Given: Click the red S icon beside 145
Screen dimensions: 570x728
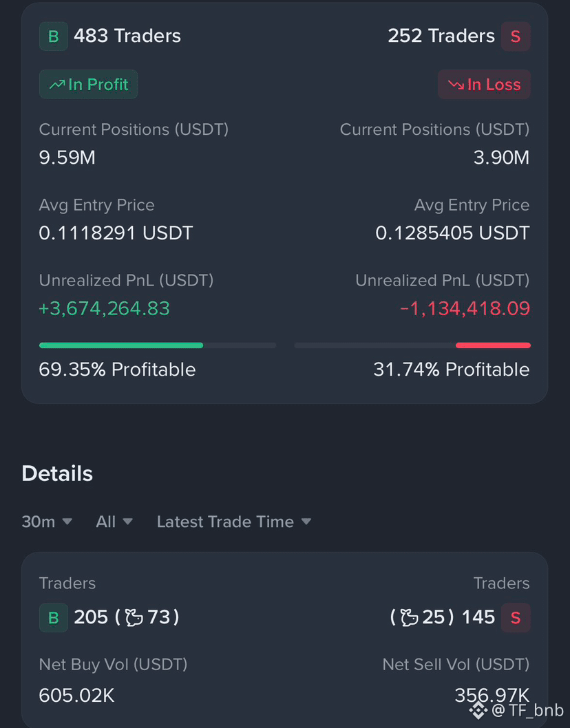Looking at the screenshot, I should [x=516, y=617].
